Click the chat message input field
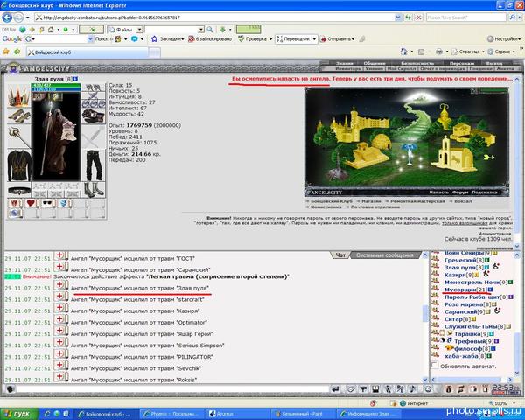Screen dimensions: 525x420 click(x=172, y=389)
